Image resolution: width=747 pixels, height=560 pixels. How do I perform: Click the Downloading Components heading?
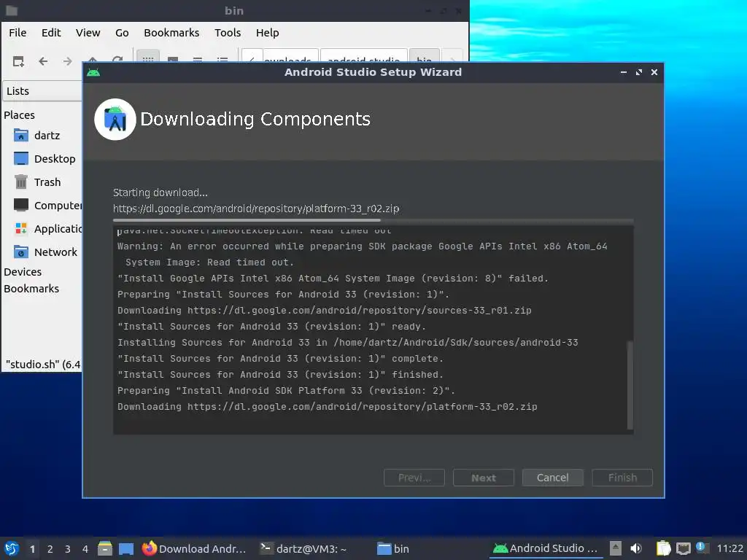click(255, 119)
